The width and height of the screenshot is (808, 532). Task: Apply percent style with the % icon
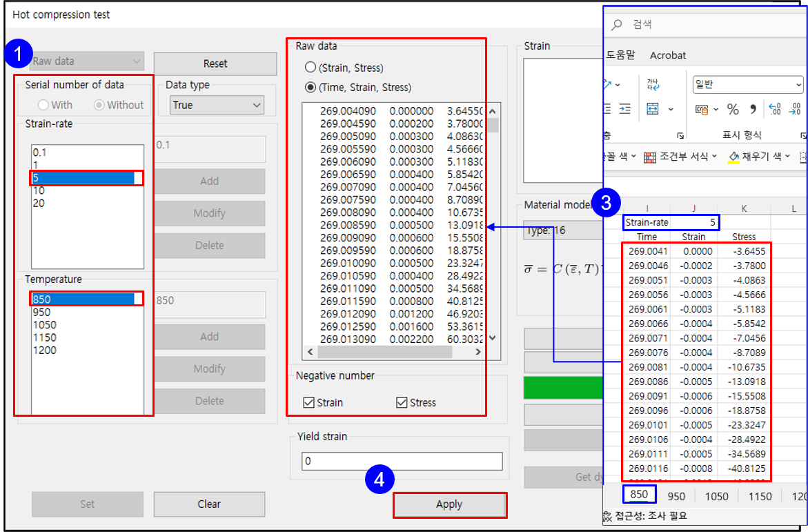coord(733,109)
